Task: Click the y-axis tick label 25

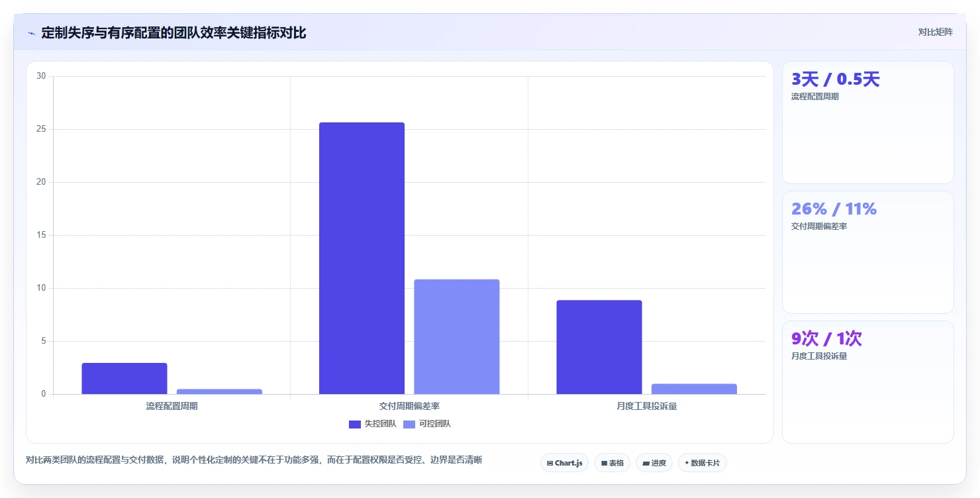Action: [x=41, y=129]
